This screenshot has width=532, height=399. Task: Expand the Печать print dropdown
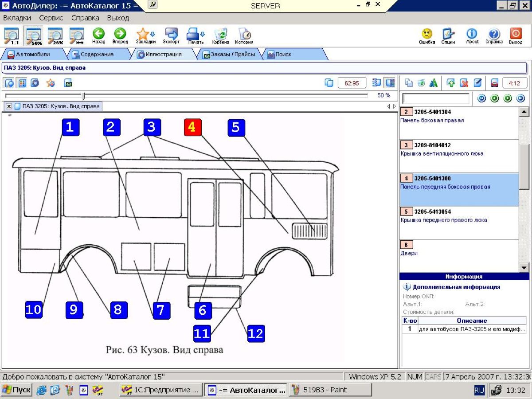pos(203,34)
